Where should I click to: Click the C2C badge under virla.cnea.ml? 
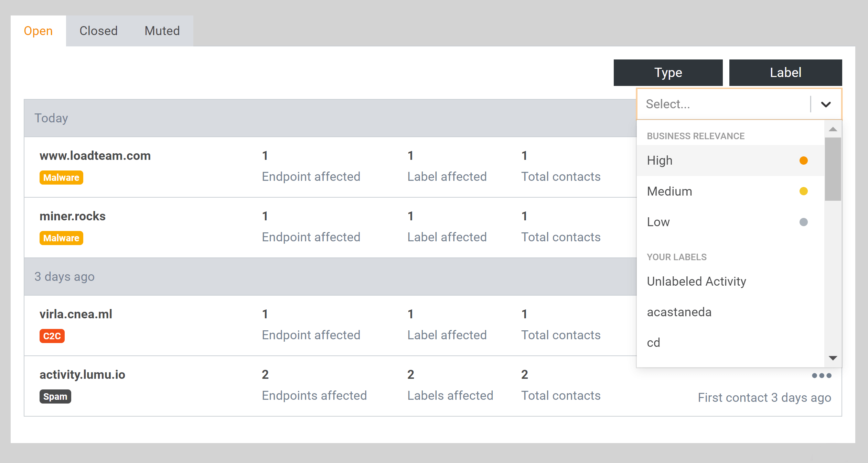(52, 336)
